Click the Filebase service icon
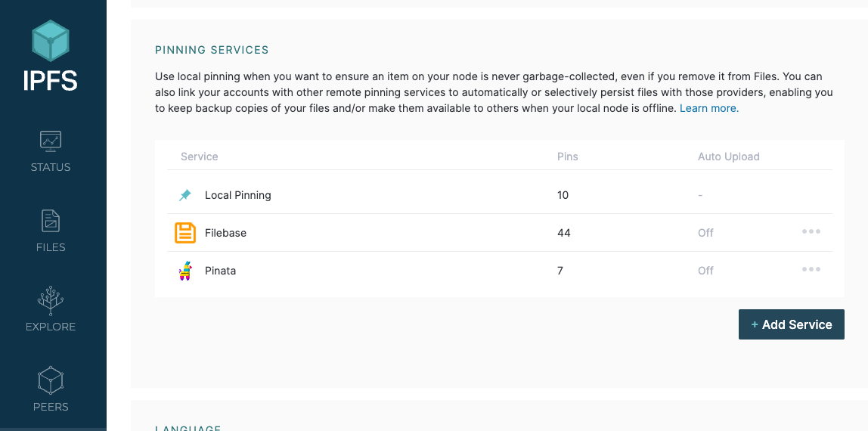This screenshot has height=431, width=868. (185, 233)
